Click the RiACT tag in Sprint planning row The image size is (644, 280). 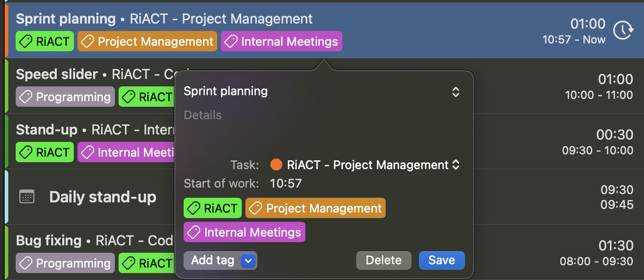[45, 42]
